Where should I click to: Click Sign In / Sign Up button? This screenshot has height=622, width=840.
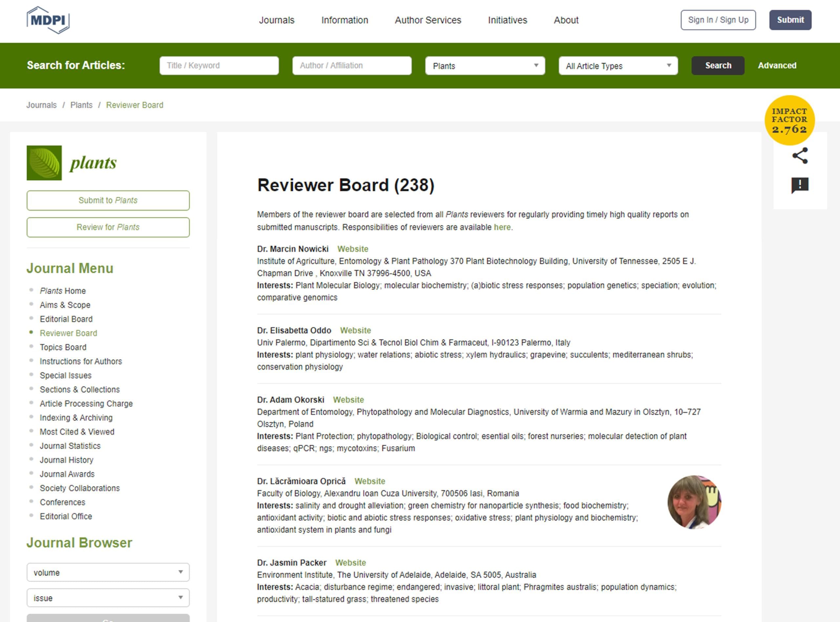click(x=718, y=20)
